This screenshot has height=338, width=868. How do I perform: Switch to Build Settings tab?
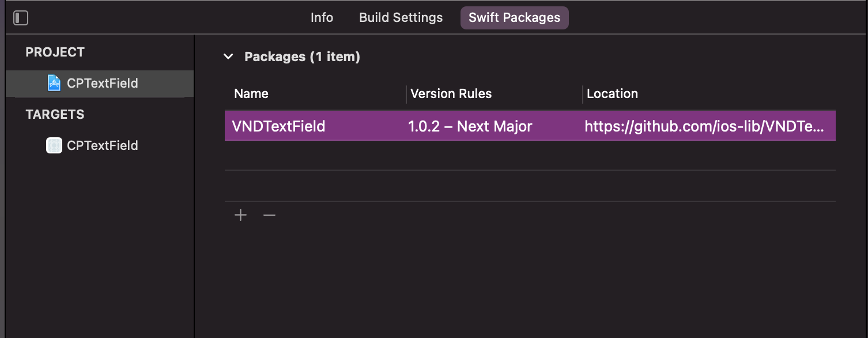pos(400,17)
